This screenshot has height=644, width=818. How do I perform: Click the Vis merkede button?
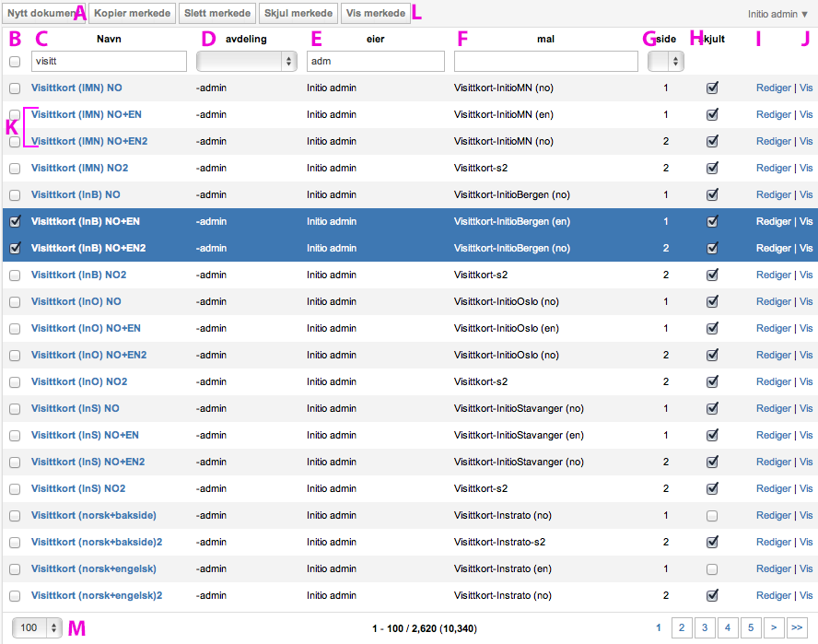[x=376, y=14]
